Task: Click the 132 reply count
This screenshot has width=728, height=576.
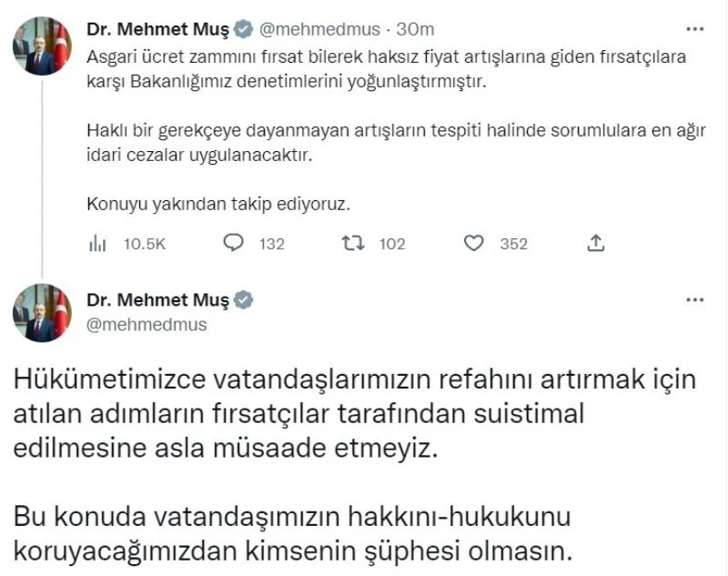Action: 270,243
